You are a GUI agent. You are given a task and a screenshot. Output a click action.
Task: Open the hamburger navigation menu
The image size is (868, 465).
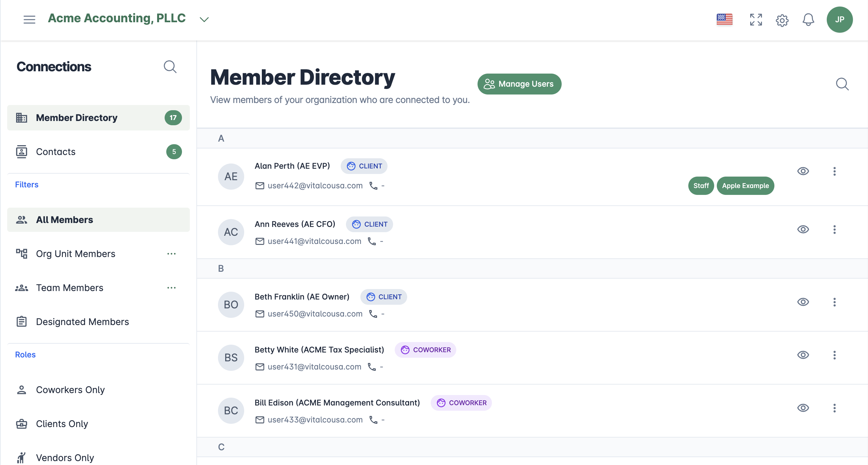click(x=29, y=19)
